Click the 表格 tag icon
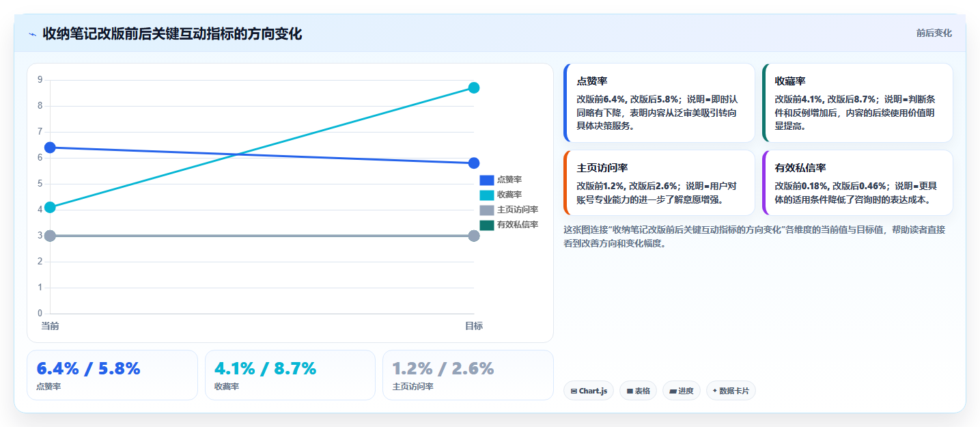The image size is (980, 427). click(x=630, y=391)
